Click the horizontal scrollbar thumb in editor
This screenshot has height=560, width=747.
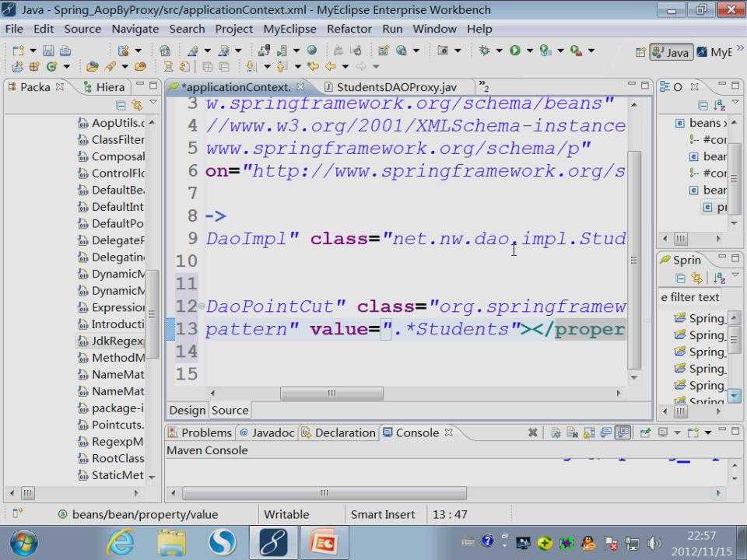coord(331,393)
